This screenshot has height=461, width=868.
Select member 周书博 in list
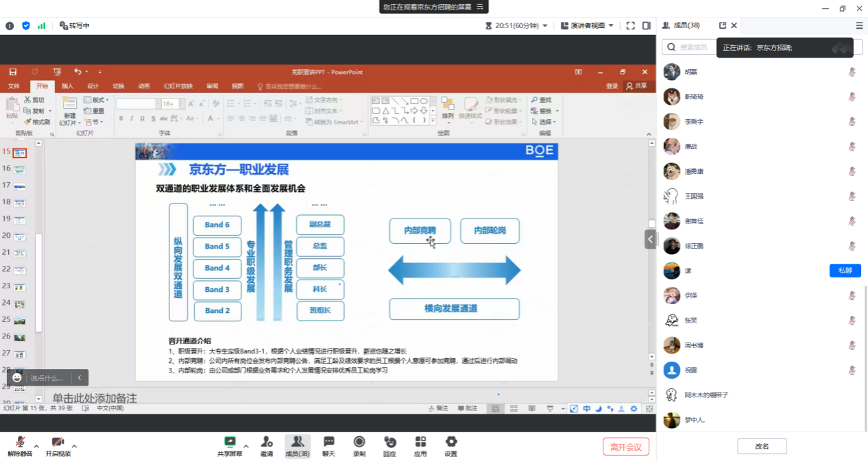[x=761, y=345]
